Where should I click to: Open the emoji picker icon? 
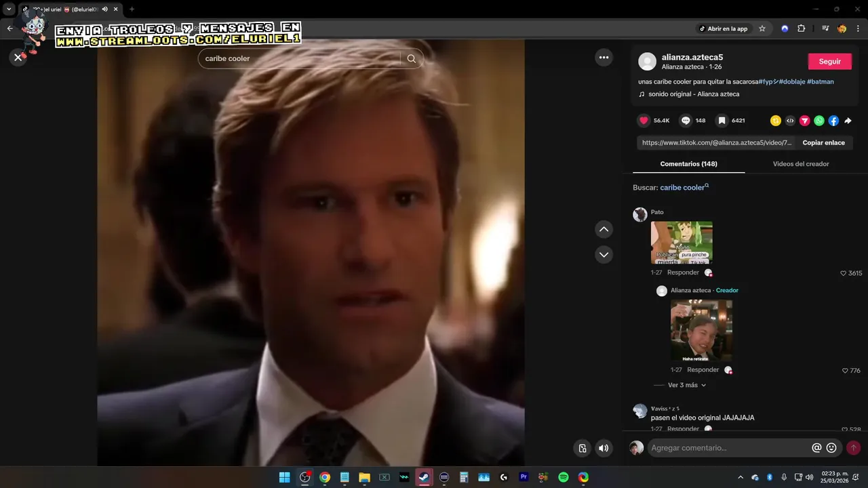point(831,448)
